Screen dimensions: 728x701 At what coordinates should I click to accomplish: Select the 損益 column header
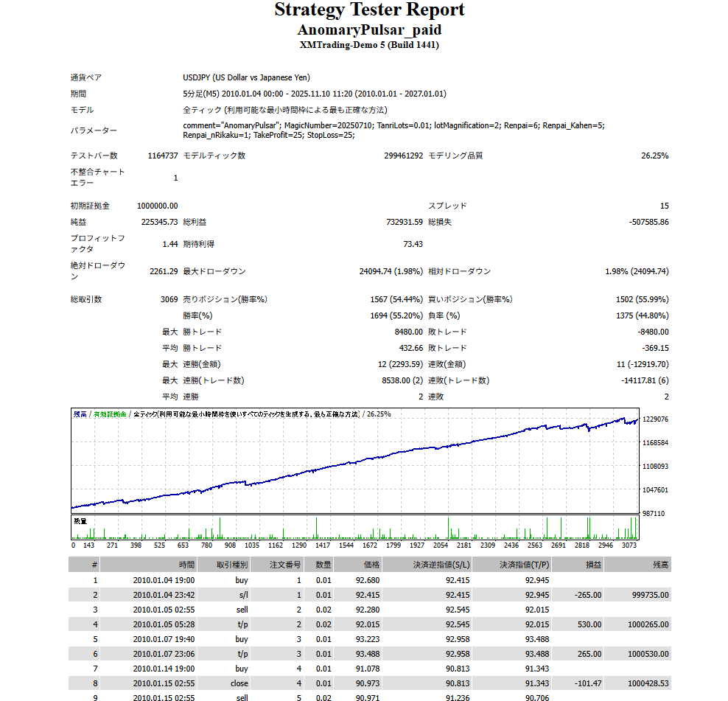point(592,565)
